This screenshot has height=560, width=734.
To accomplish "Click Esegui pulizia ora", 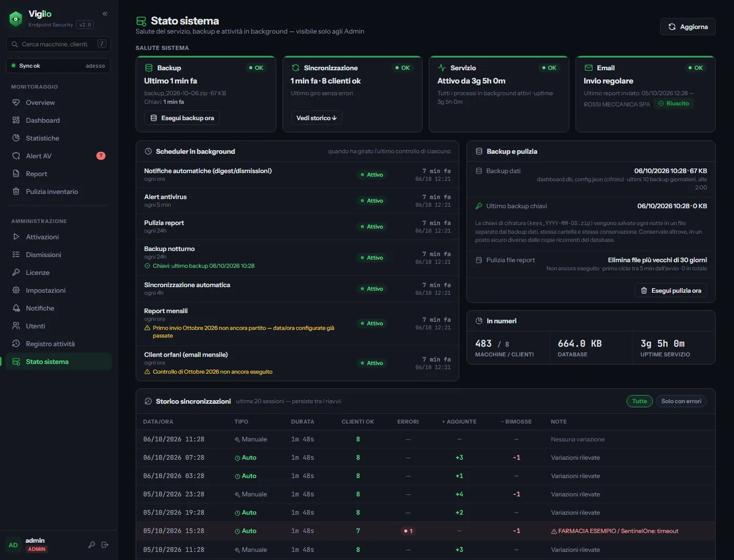I will pyautogui.click(x=671, y=291).
